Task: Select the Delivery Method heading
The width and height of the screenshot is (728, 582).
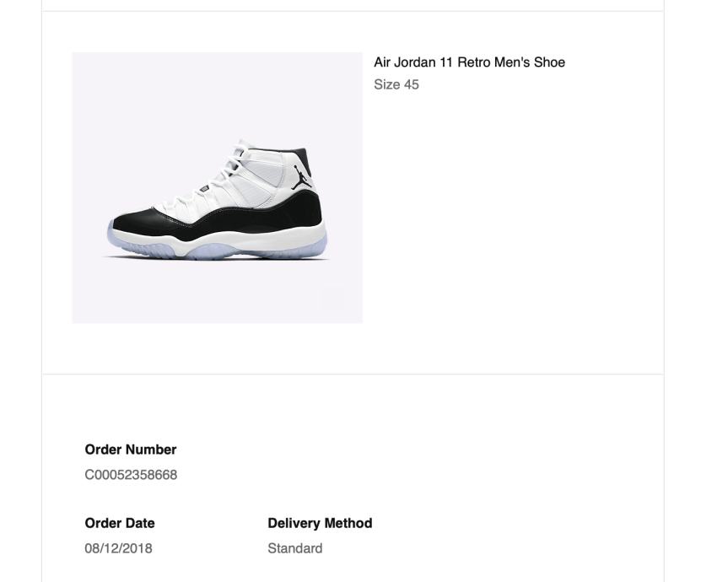Action: (x=320, y=523)
